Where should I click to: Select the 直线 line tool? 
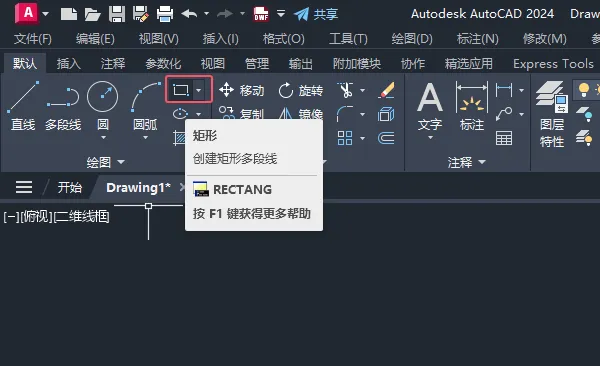23,105
